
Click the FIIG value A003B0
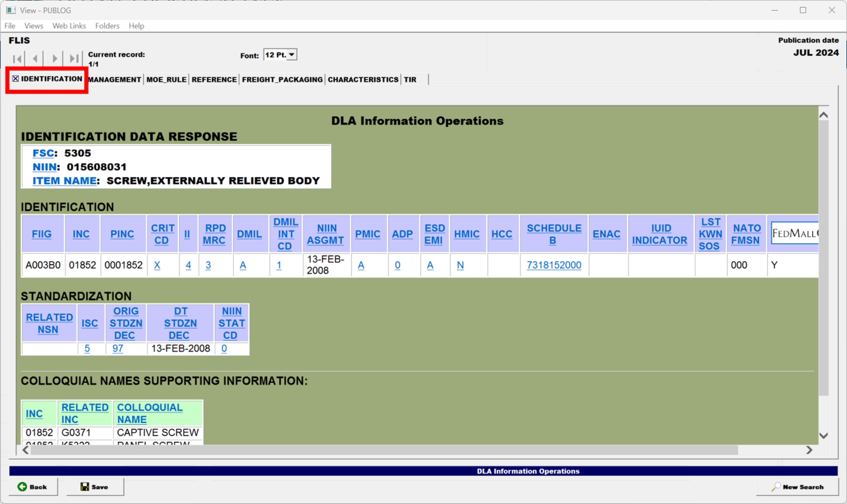43,265
